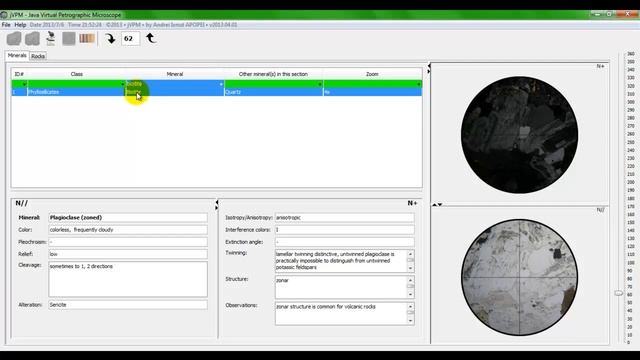Click the Zoom column header
Image resolution: width=640 pixels, height=360 pixels.
[372, 74]
